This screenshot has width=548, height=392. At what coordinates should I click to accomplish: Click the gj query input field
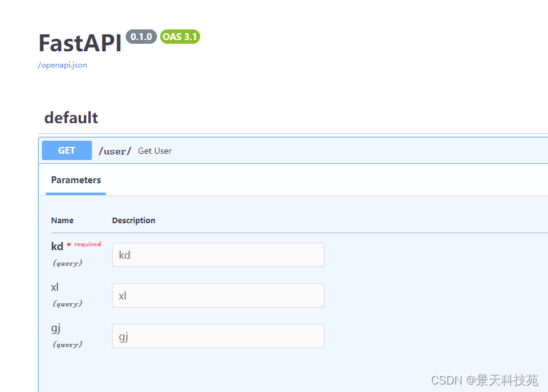[x=218, y=336]
